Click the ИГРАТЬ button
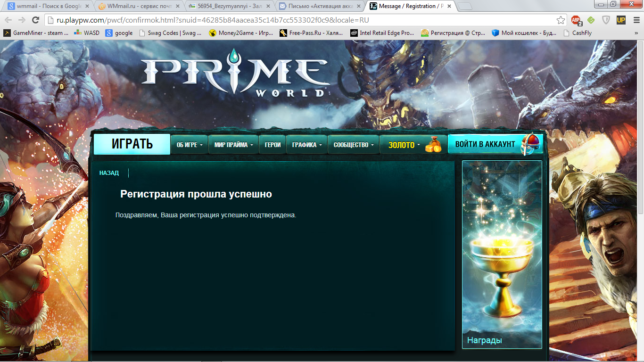Screen dimensions: 644x362 [x=132, y=144]
